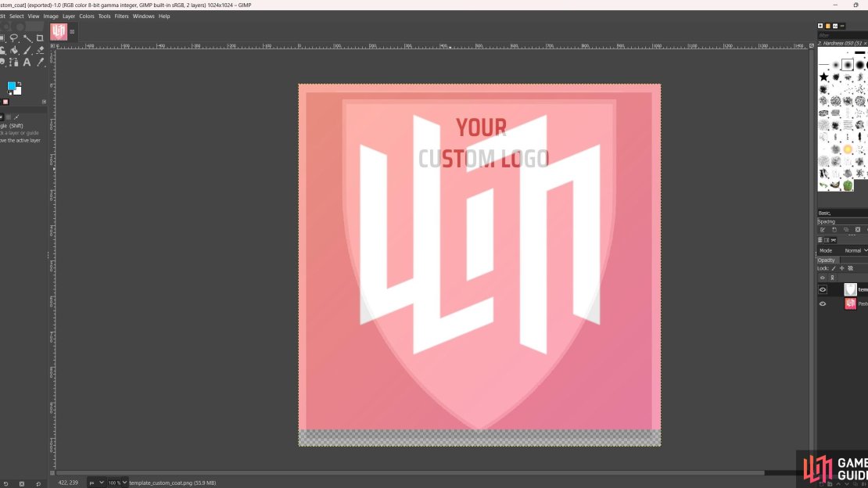Select the Paths tool

pos(14,63)
